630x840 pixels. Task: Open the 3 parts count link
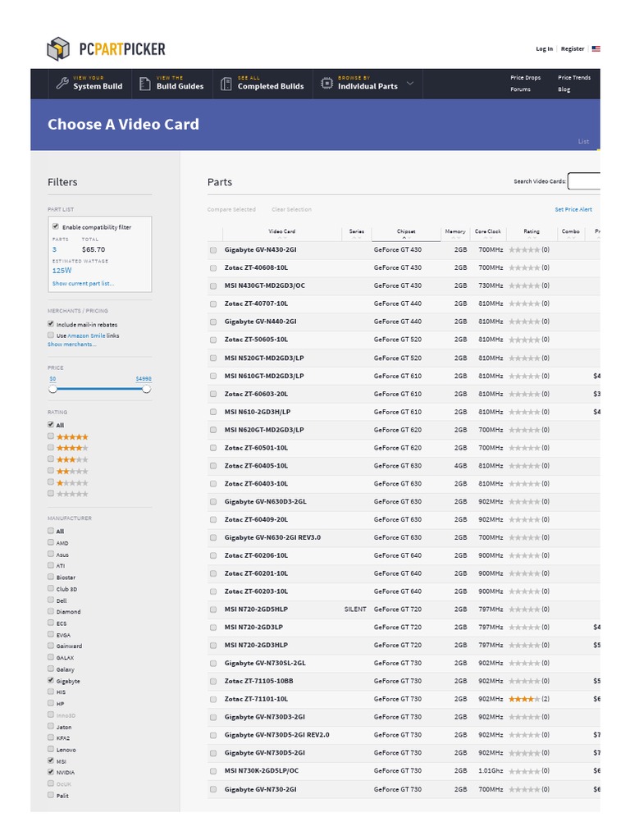tap(54, 249)
